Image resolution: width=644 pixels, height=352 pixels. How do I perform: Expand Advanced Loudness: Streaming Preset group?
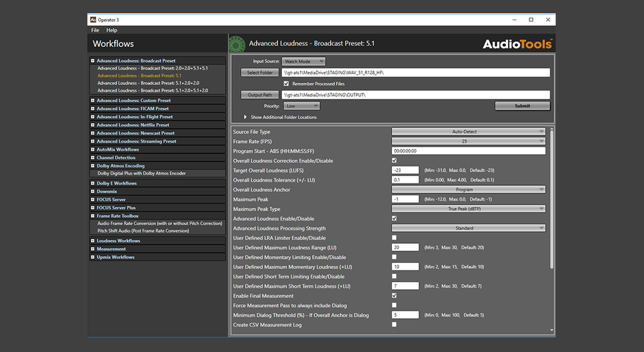click(x=93, y=141)
